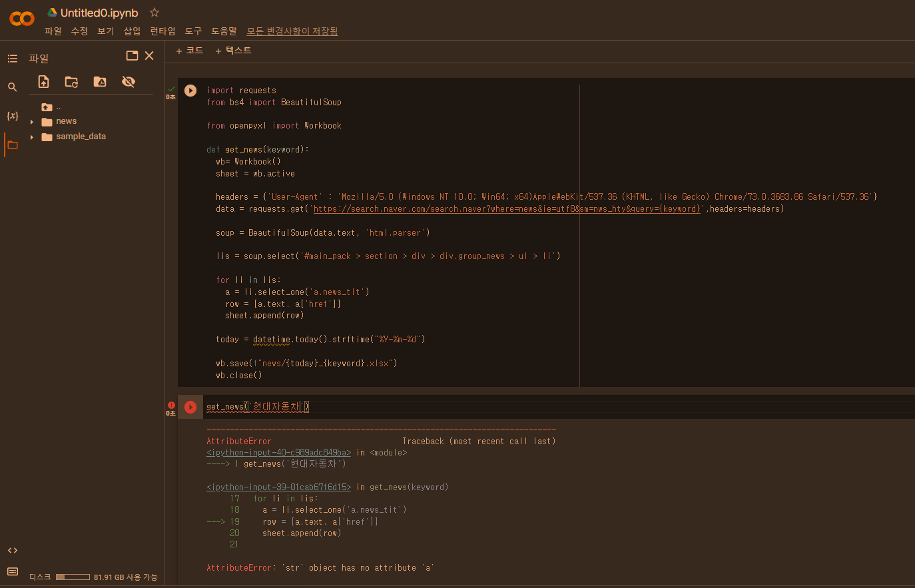Close the file browser panel
The width and height of the screenshot is (915, 588).
tap(149, 56)
